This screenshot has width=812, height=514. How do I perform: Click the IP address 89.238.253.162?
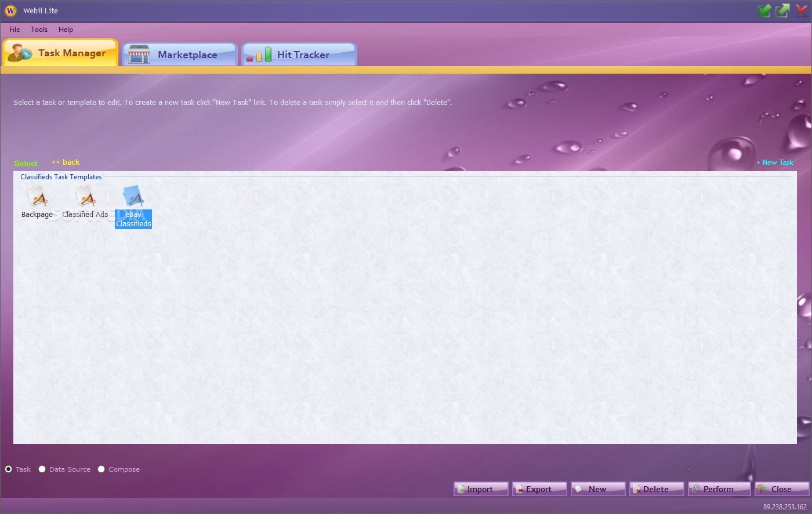pos(785,506)
